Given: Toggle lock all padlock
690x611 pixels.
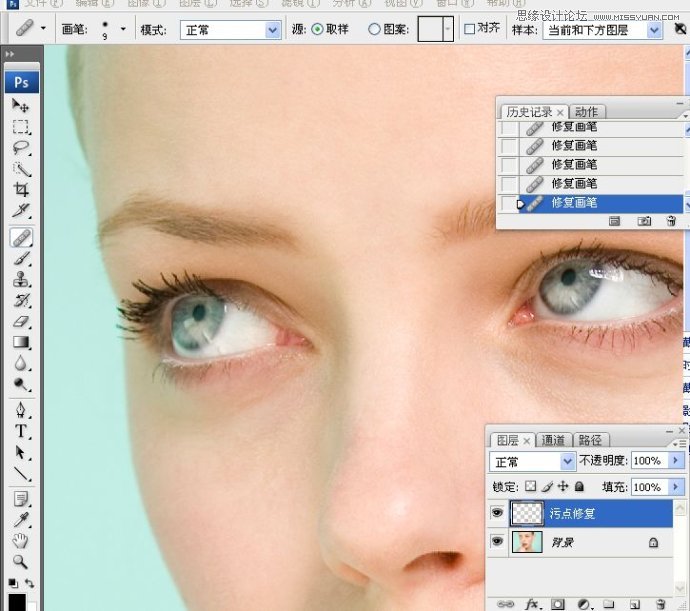Looking at the screenshot, I should [579, 486].
